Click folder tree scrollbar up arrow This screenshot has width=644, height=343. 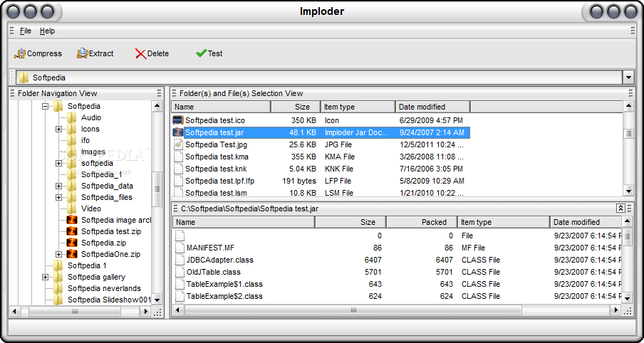(x=157, y=106)
